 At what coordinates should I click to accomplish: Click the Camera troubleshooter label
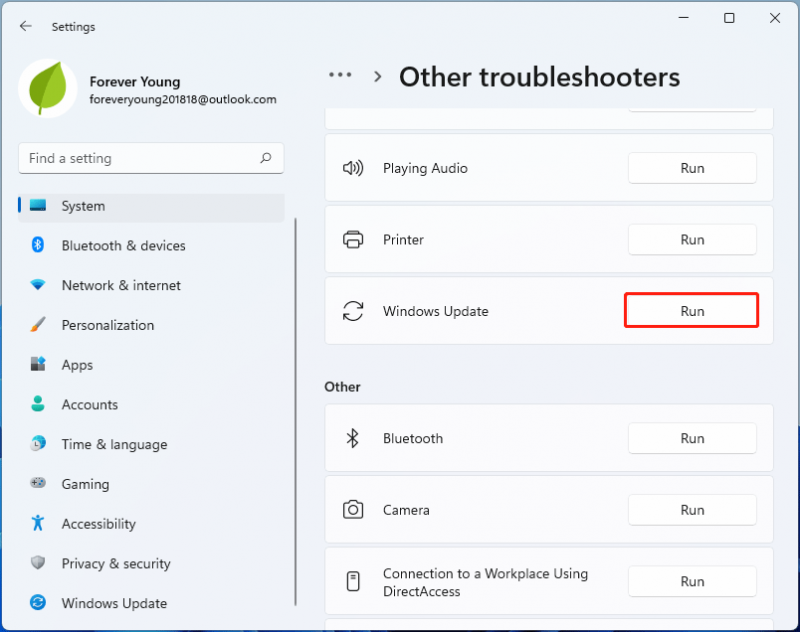(406, 510)
